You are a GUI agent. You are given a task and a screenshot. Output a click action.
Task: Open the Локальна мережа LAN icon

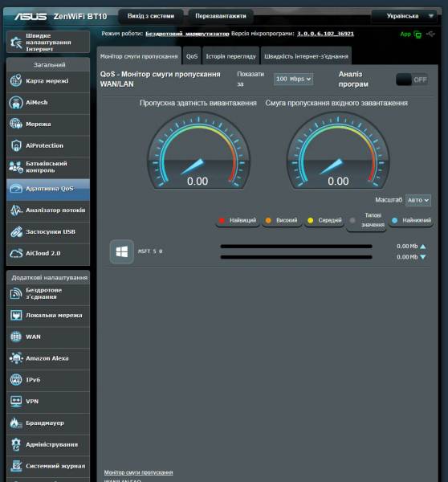16,316
